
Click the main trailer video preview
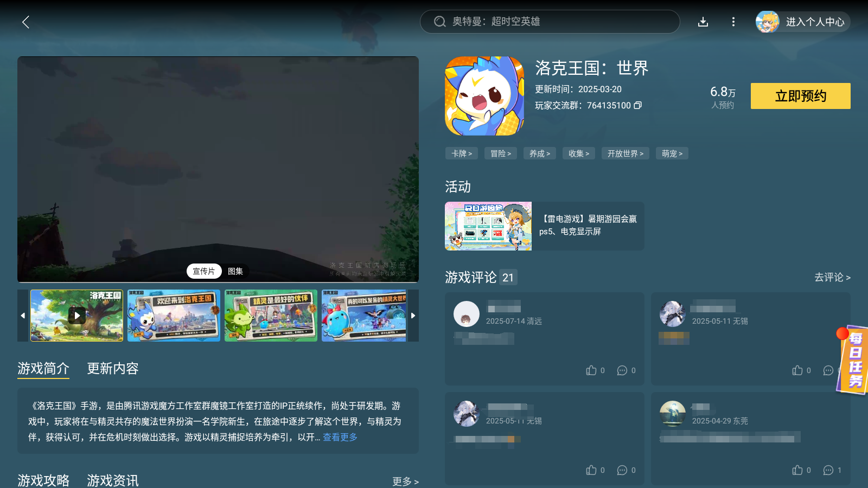(x=218, y=169)
